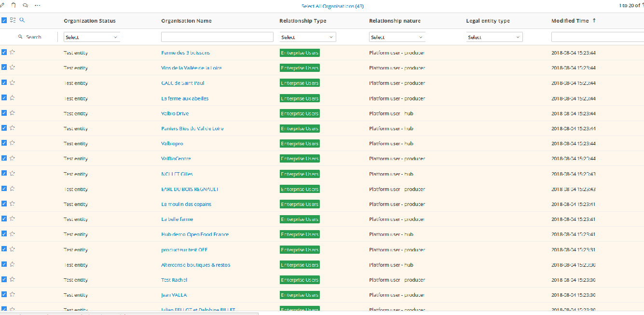Uncheck the Ferme des 3 buissons row checkbox
The width and height of the screenshot is (644, 315).
[4, 52]
